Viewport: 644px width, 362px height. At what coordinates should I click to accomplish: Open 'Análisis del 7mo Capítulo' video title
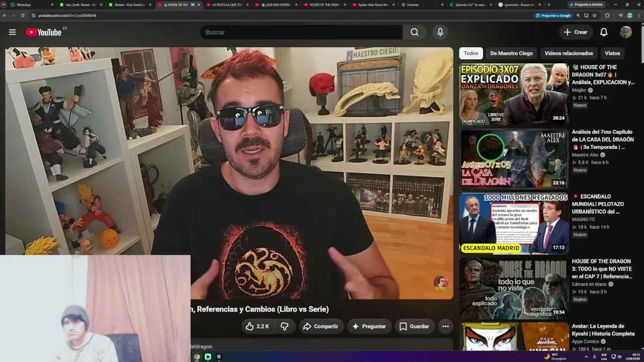pyautogui.click(x=603, y=139)
